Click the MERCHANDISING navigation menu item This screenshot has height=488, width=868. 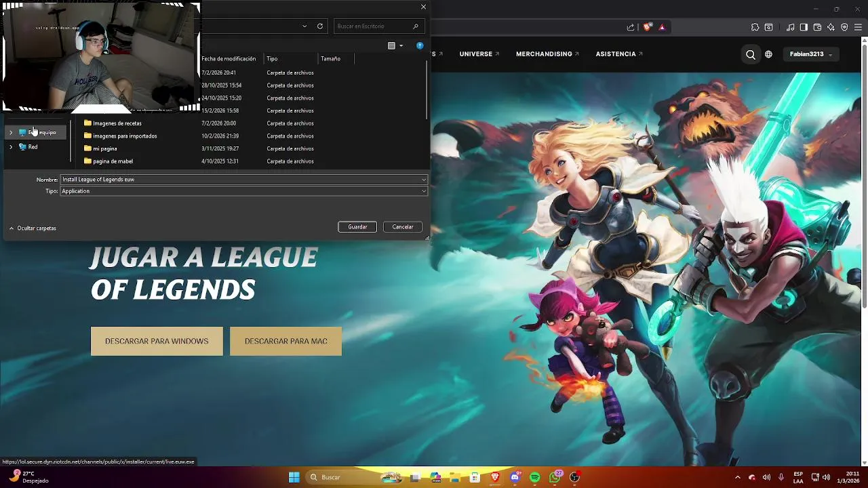[547, 54]
